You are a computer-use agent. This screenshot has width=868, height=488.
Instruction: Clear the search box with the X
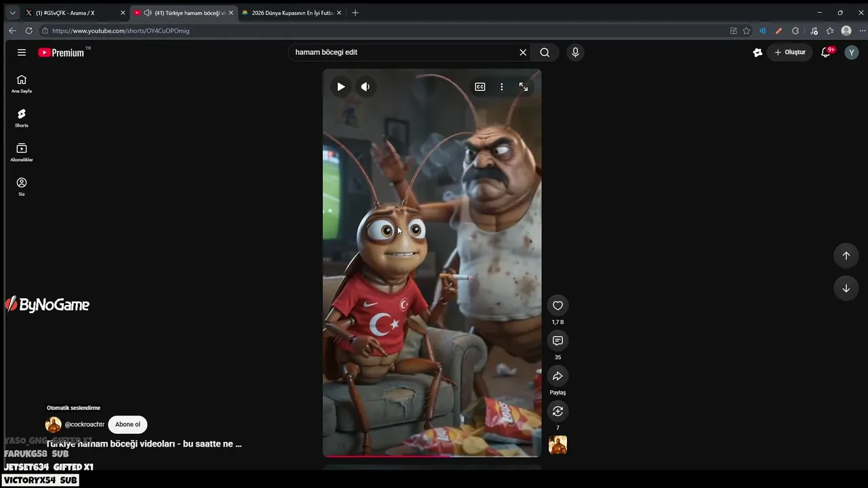point(523,52)
